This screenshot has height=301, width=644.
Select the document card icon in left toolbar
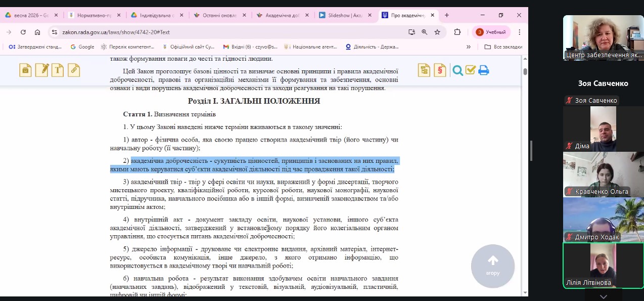point(25,70)
